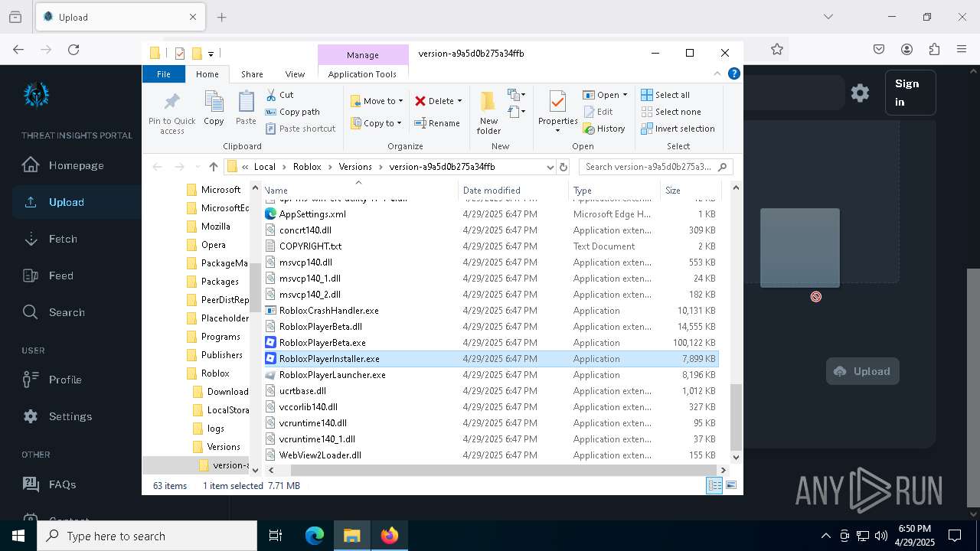Image resolution: width=980 pixels, height=551 pixels.
Task: Click Invert selection in ribbon
Action: pyautogui.click(x=678, y=129)
